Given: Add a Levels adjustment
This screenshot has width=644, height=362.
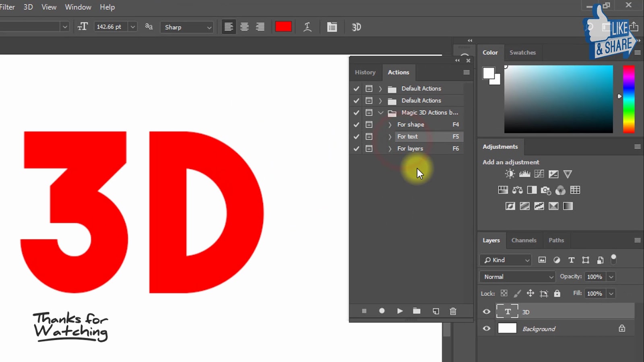Looking at the screenshot, I should (524, 174).
